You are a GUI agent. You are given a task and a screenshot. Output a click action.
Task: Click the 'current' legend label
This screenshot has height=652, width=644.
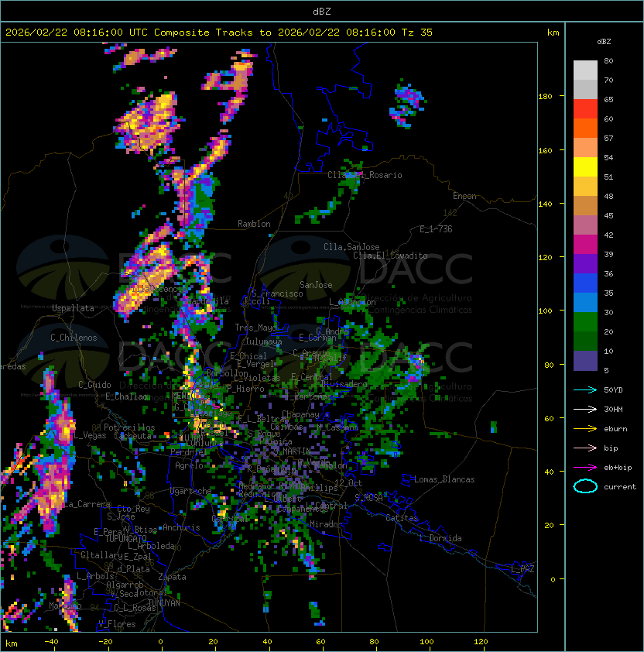point(620,487)
